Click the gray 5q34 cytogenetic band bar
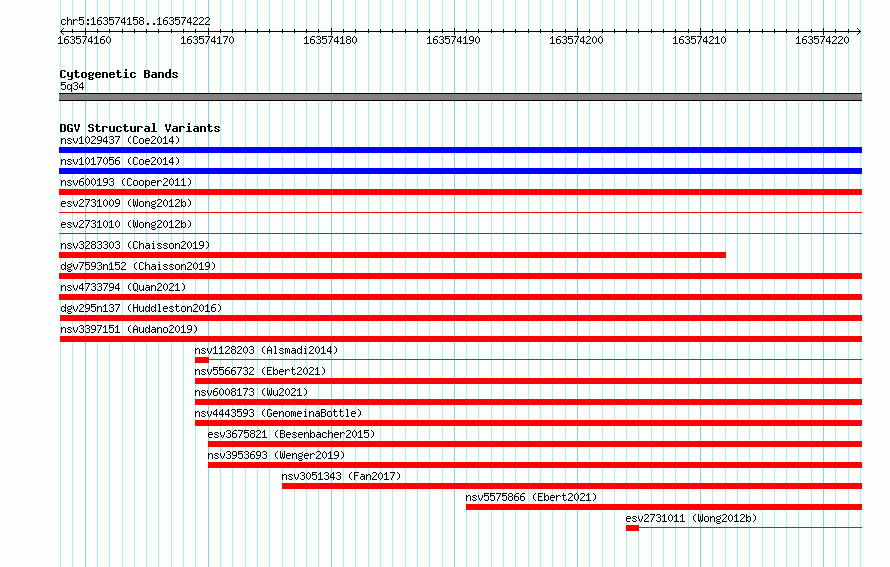890x567 pixels. pos(460,97)
